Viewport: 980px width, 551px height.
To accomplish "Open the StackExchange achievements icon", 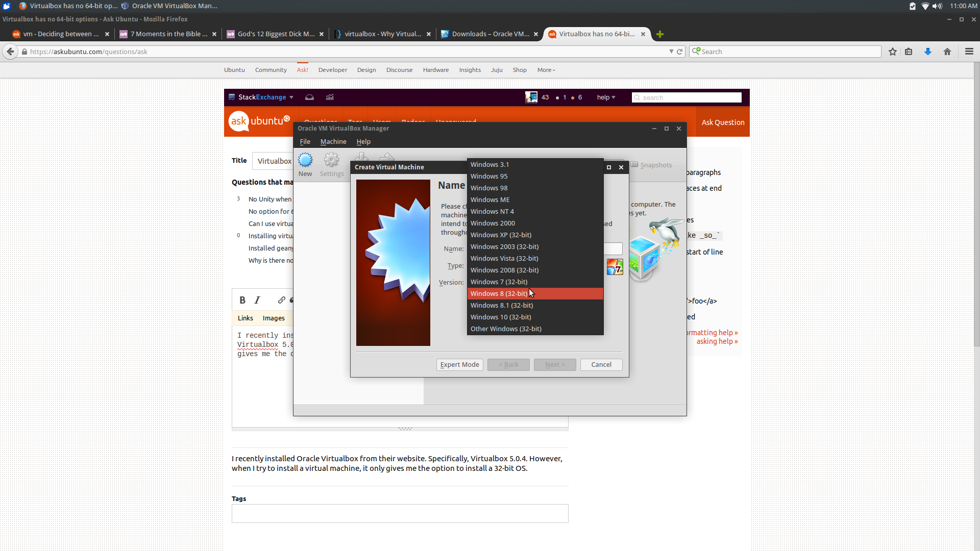I will click(330, 97).
